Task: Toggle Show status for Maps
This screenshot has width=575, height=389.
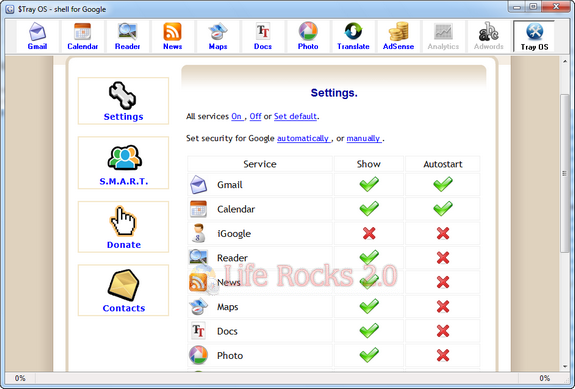Action: coord(369,306)
